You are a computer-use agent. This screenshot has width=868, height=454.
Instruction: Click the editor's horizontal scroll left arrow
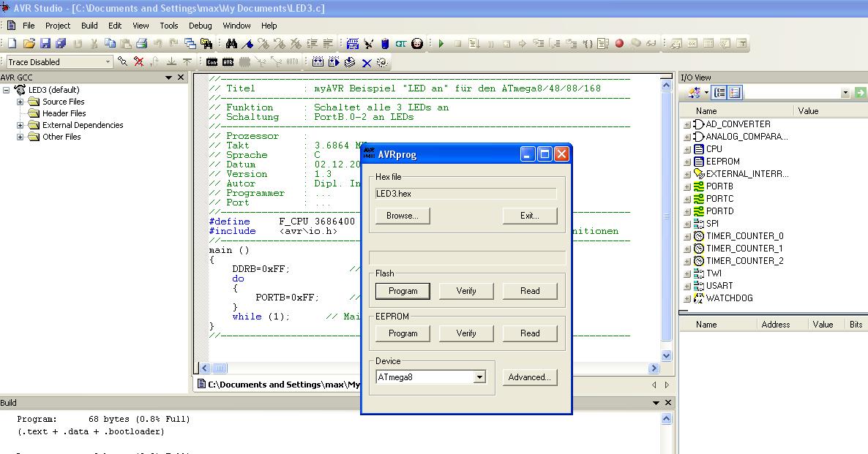tap(205, 368)
